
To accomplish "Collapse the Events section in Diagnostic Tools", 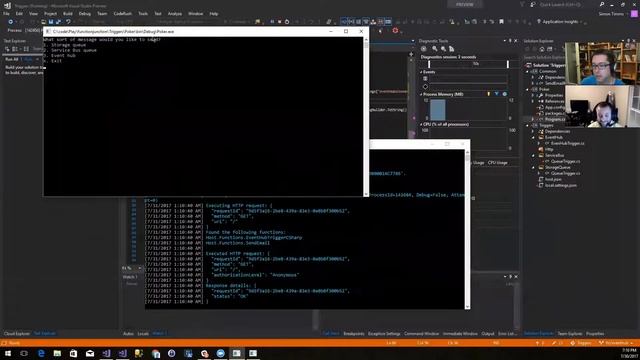I will tap(421, 72).
